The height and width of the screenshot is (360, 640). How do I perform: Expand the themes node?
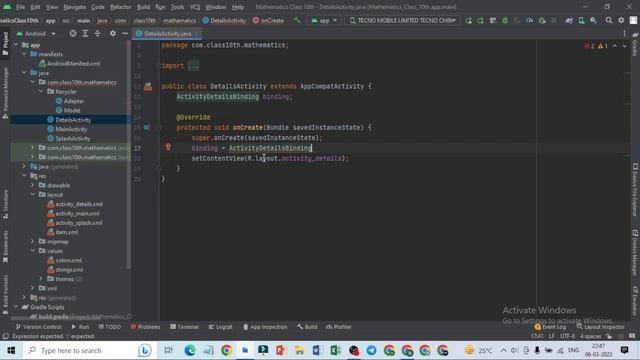tap(41, 279)
